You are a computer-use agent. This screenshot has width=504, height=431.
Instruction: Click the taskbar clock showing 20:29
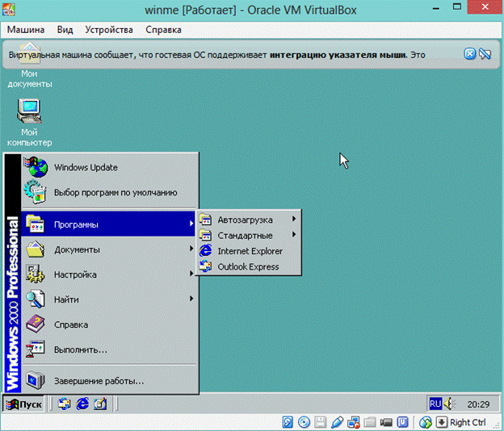tap(477, 404)
